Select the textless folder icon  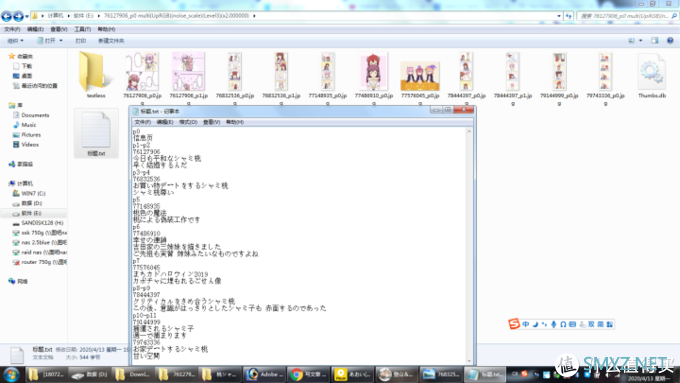(x=92, y=72)
